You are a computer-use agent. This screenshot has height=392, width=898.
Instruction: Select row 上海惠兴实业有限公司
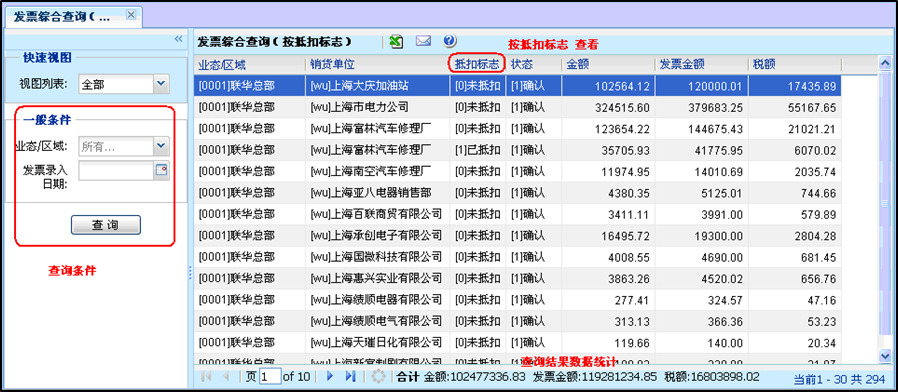pos(517,279)
